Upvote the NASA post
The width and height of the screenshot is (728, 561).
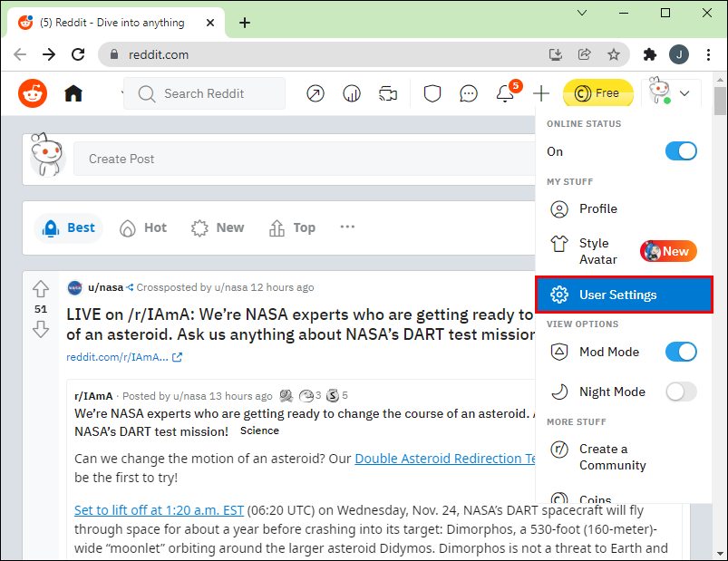(x=41, y=289)
